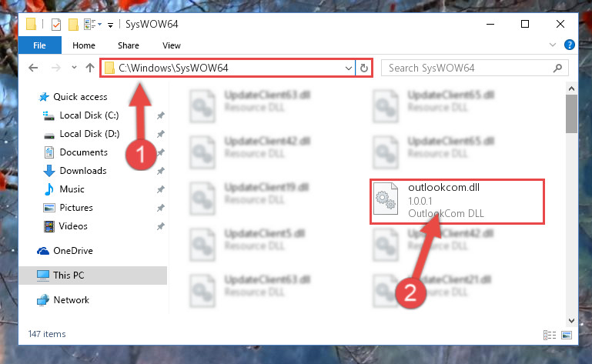Open This PC in navigation pane

click(x=93, y=276)
